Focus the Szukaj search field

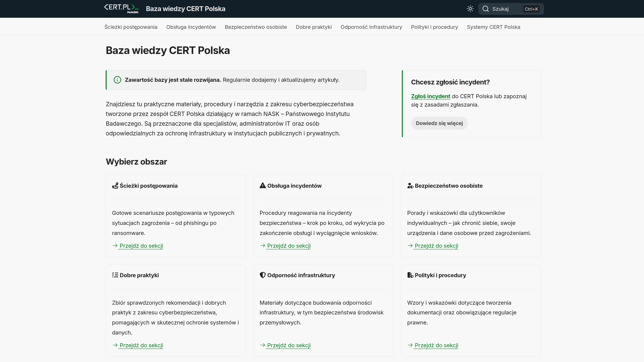coord(511,9)
